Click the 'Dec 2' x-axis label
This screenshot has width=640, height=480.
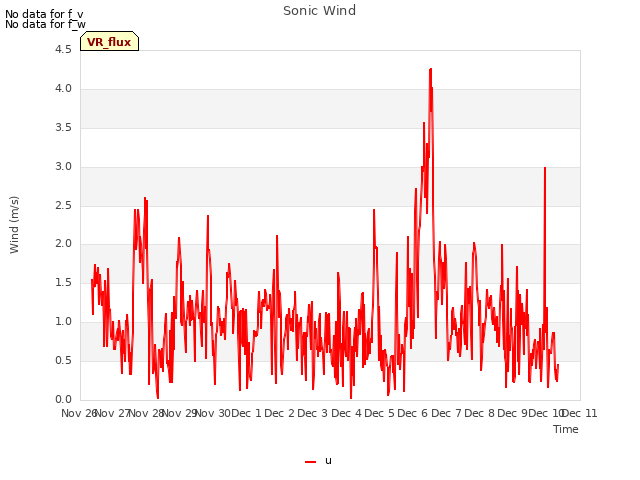(280, 413)
